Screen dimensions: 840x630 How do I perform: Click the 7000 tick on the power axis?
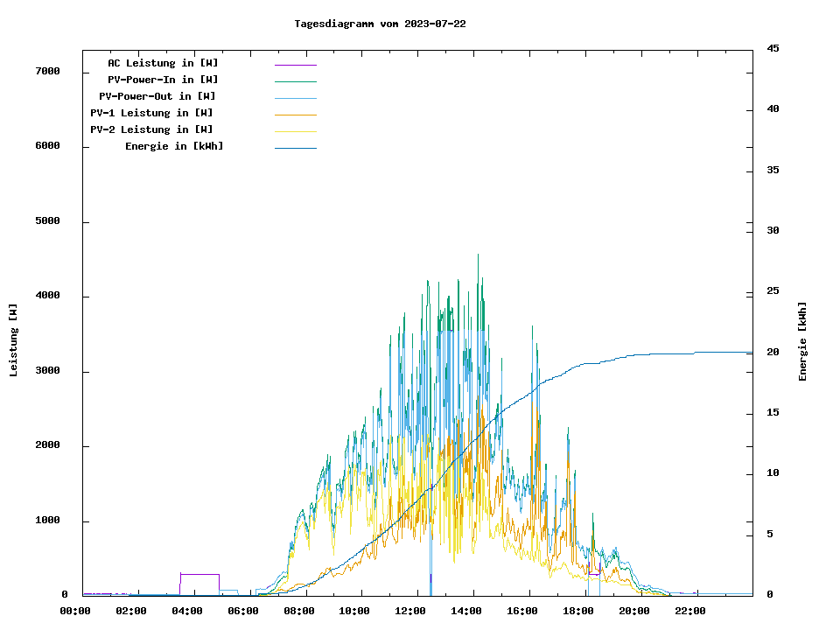tap(47, 71)
